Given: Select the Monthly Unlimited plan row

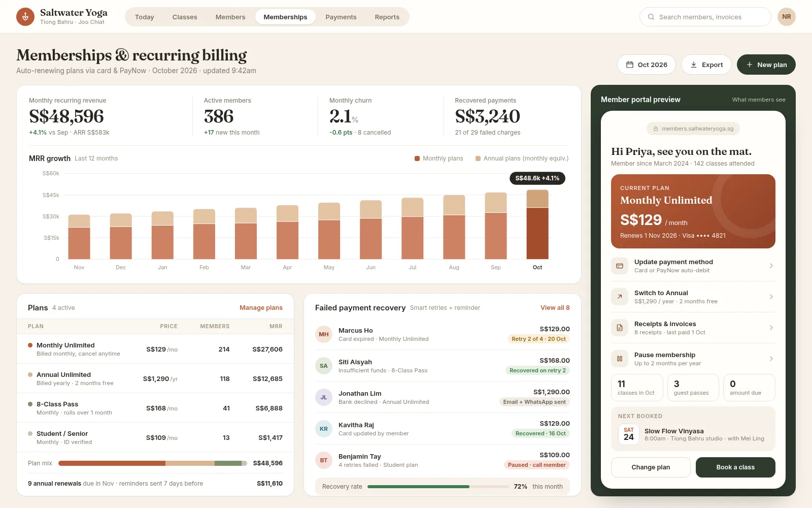Looking at the screenshot, I should [155, 349].
